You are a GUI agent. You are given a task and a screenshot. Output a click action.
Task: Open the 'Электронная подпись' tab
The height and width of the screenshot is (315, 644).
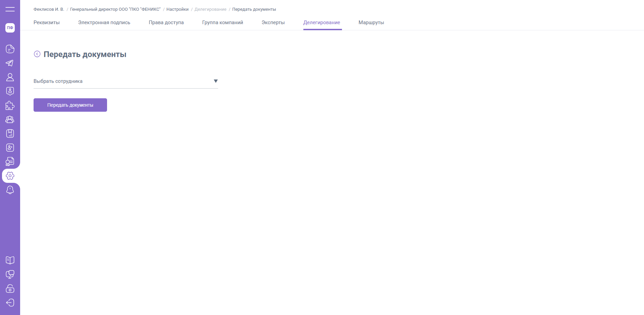point(104,22)
